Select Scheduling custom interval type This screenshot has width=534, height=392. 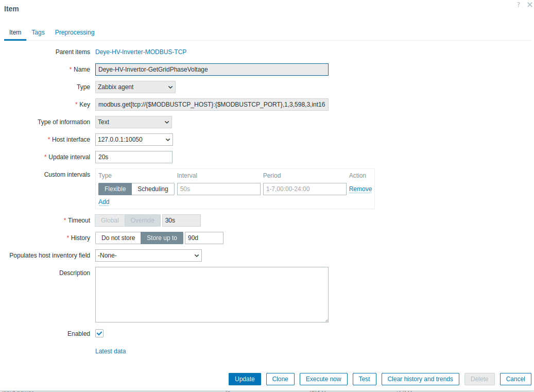(153, 189)
